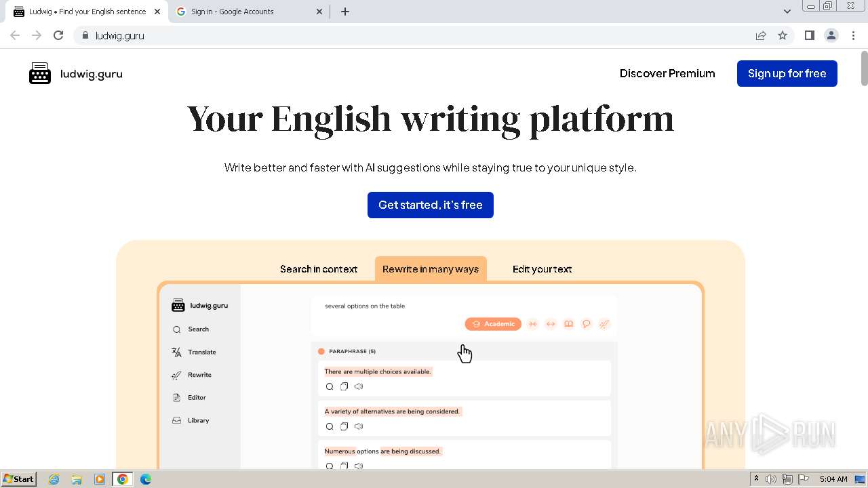This screenshot has height=488, width=868.
Task: Click the expand arrows icon in demo toolbar
Action: (x=551, y=324)
